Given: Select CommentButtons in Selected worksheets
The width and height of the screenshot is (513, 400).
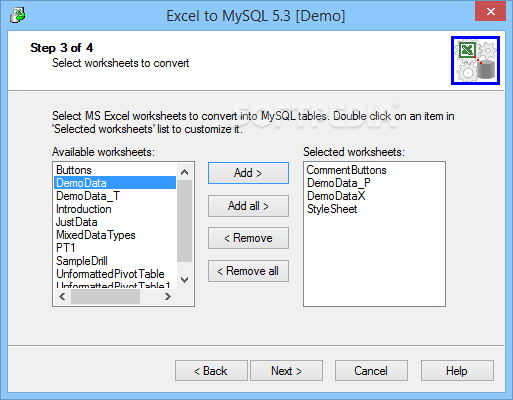Looking at the screenshot, I should pos(374,170).
